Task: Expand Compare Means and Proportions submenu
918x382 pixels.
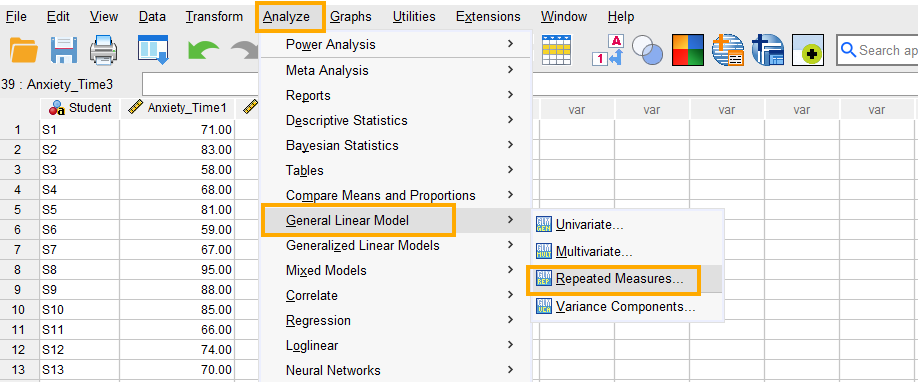Action: coord(395,195)
